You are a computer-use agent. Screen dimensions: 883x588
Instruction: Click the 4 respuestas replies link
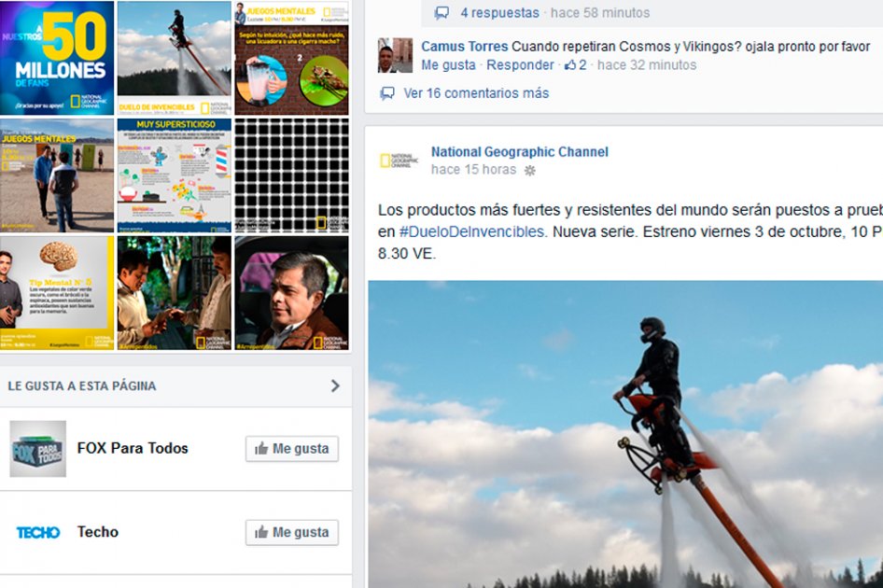pyautogui.click(x=499, y=12)
